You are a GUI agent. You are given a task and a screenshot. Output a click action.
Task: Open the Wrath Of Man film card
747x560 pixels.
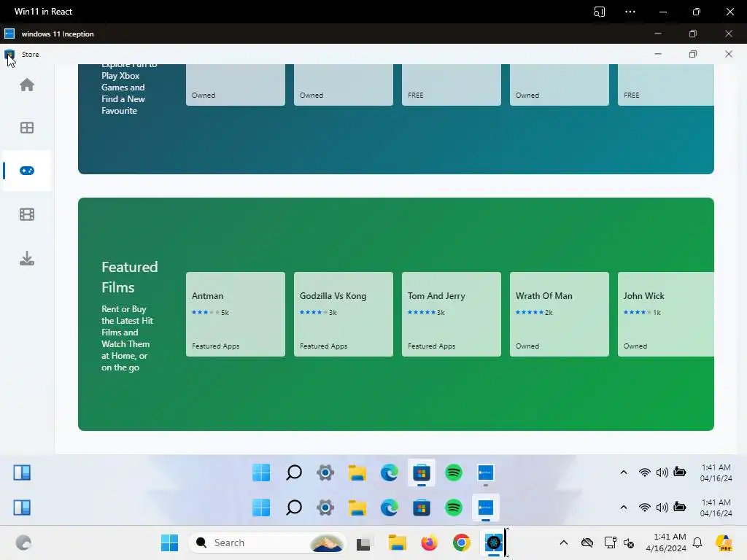(x=560, y=314)
